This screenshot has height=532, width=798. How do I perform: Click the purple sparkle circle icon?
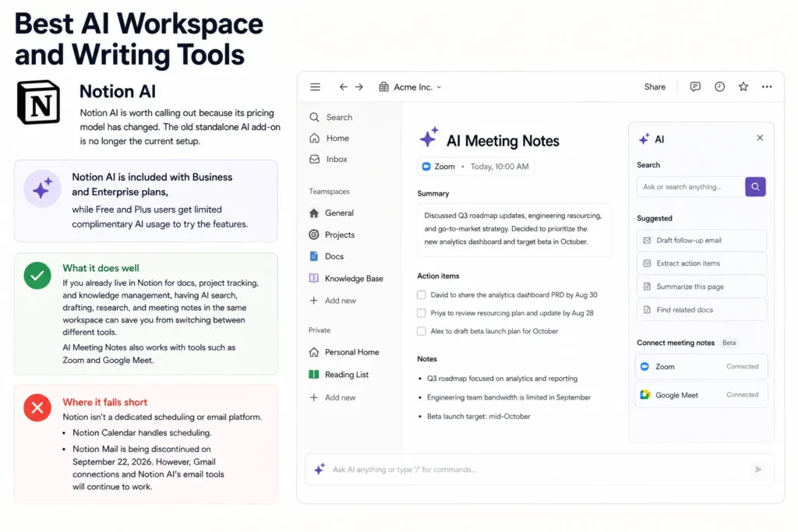[42, 188]
